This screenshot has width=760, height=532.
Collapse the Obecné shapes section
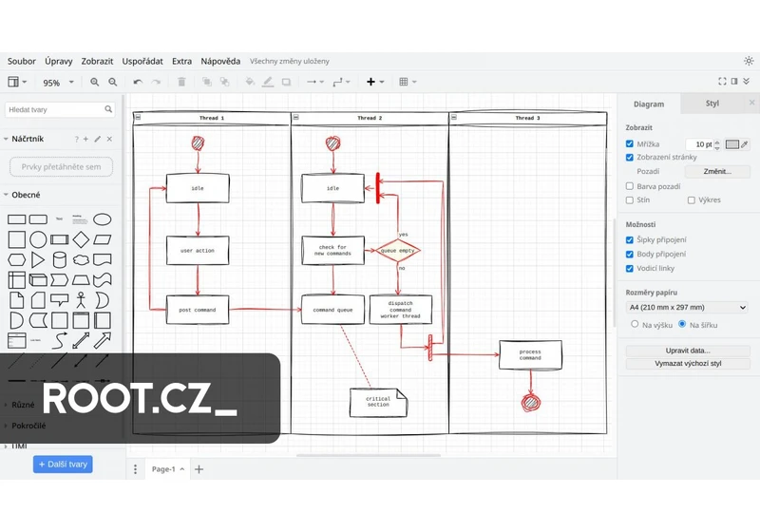(6, 195)
